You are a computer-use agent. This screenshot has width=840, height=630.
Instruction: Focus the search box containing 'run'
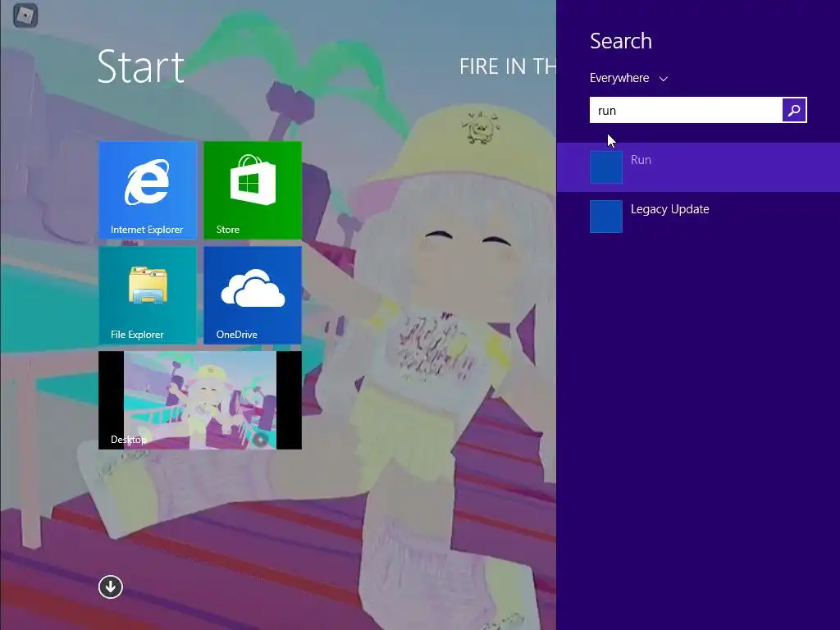coord(686,111)
